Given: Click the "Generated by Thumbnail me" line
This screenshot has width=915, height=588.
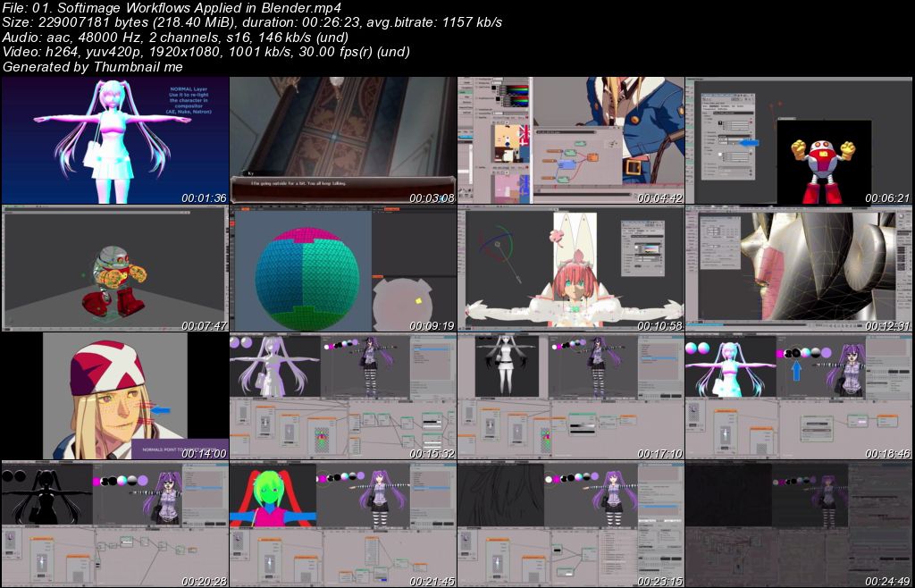Looking at the screenshot, I should pos(92,66).
